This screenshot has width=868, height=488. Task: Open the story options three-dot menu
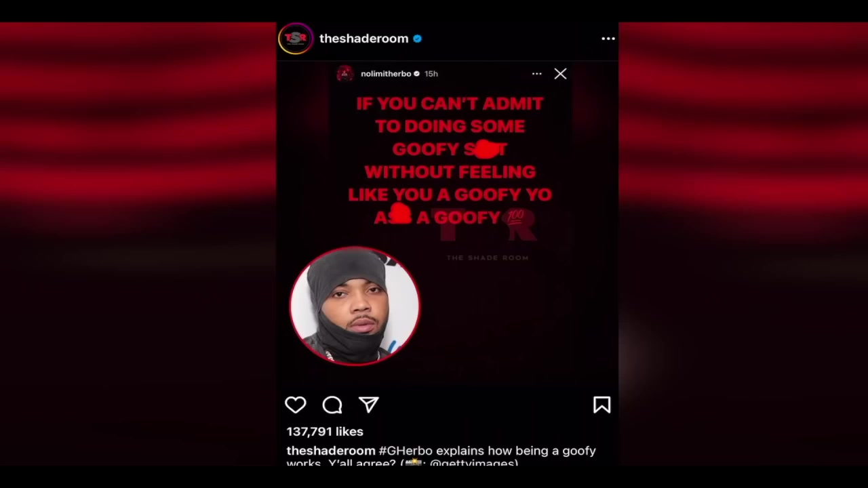click(536, 73)
